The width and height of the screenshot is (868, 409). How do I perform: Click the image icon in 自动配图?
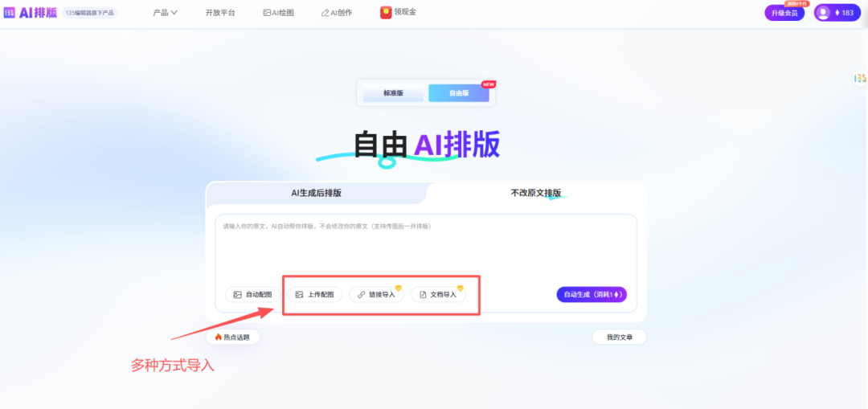(237, 295)
